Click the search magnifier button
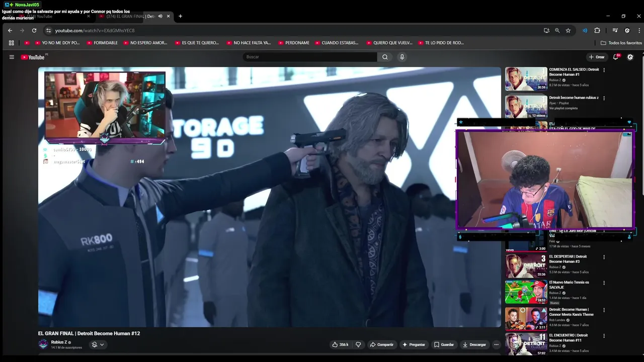Image resolution: width=644 pixels, height=362 pixels. click(x=385, y=57)
